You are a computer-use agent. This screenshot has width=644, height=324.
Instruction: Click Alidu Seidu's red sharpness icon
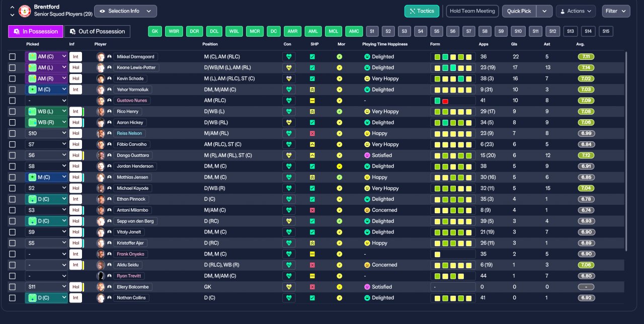click(x=312, y=265)
